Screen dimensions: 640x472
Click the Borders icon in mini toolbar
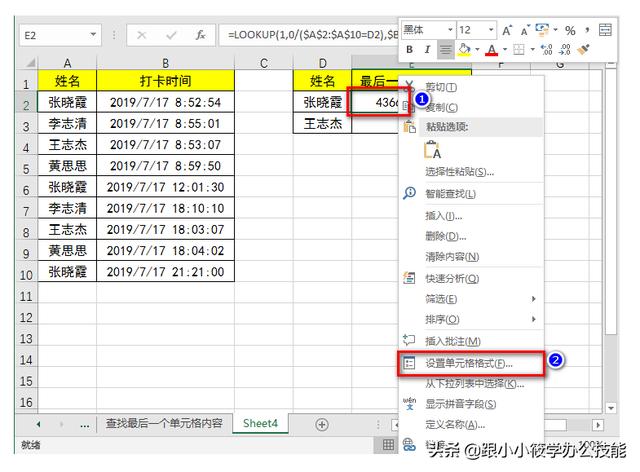(x=519, y=50)
